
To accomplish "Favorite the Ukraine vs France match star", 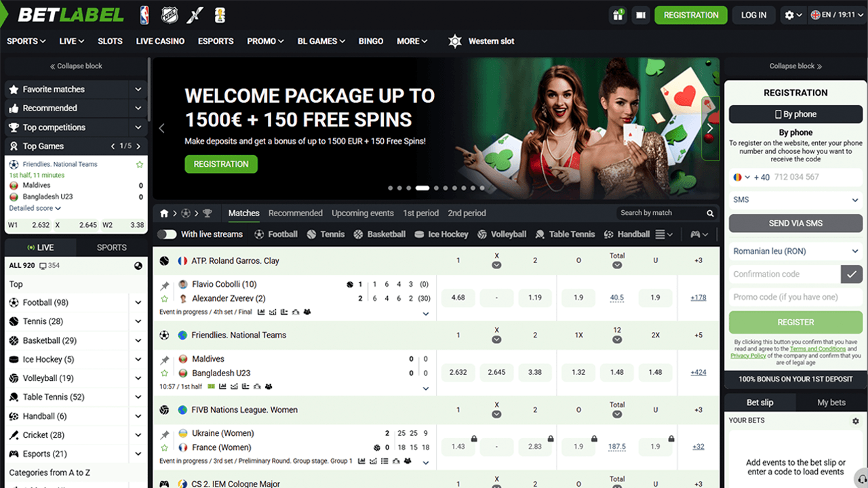I will (165, 448).
